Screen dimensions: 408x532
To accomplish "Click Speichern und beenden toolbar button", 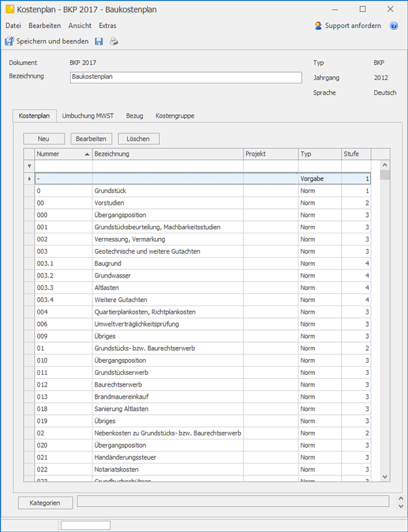I will click(46, 41).
